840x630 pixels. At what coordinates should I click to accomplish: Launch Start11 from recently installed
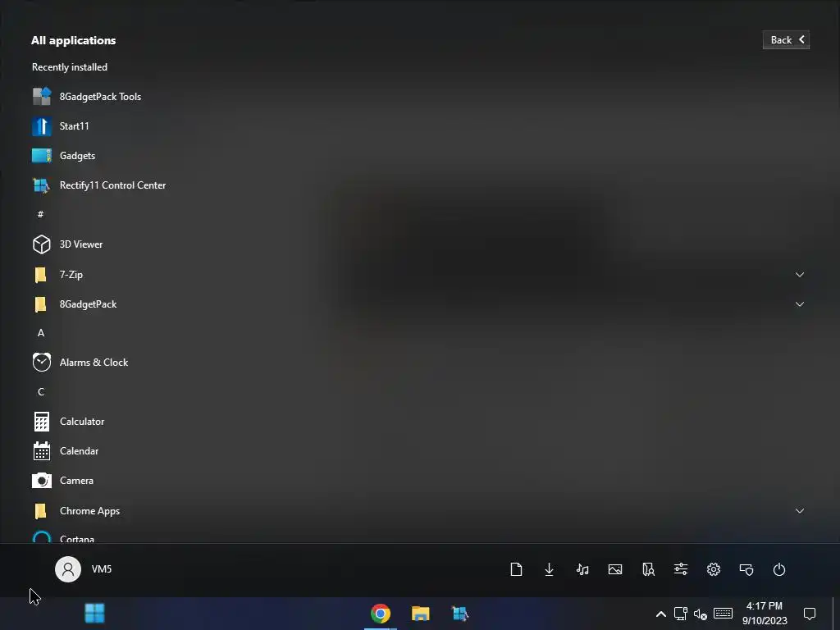point(42,126)
